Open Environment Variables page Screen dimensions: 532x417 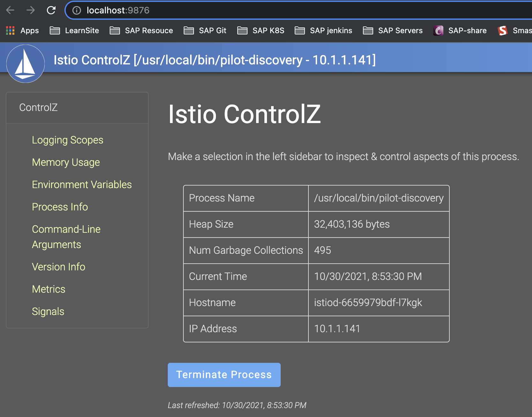click(x=82, y=185)
